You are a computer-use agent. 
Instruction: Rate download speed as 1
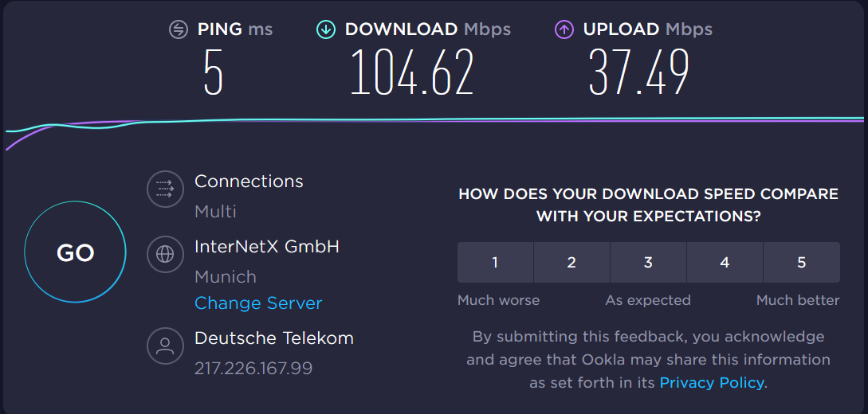pos(496,263)
